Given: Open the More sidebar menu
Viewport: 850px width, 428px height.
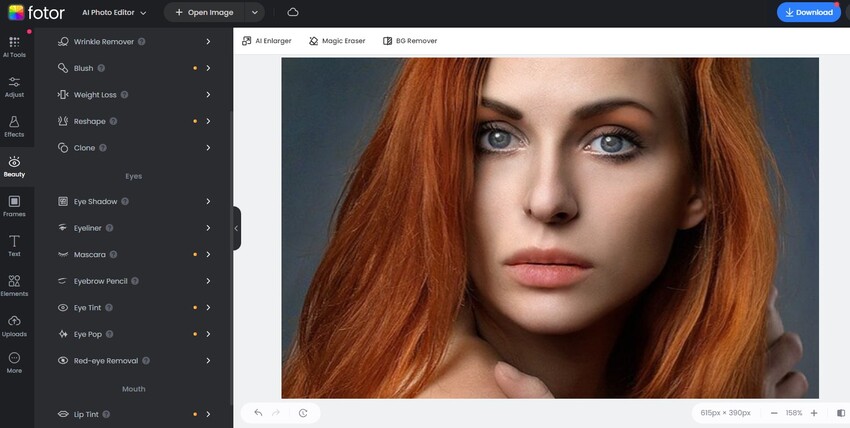Looking at the screenshot, I should 14,363.
